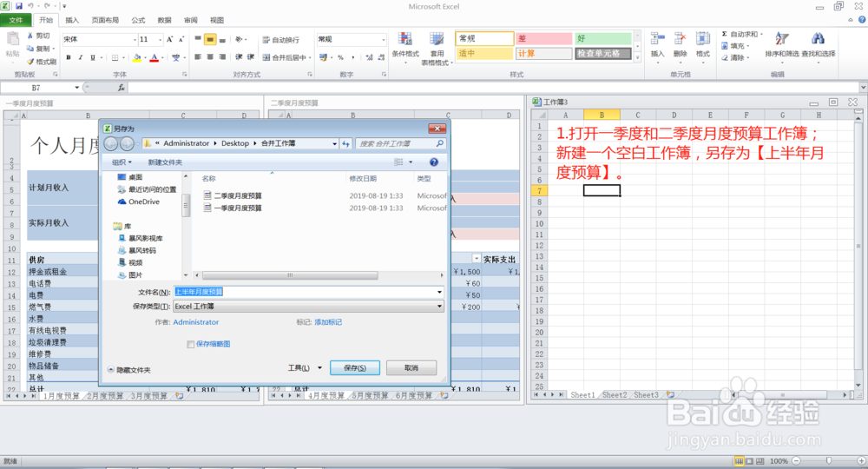Click New Folder (新建文件夹)

pos(165,162)
